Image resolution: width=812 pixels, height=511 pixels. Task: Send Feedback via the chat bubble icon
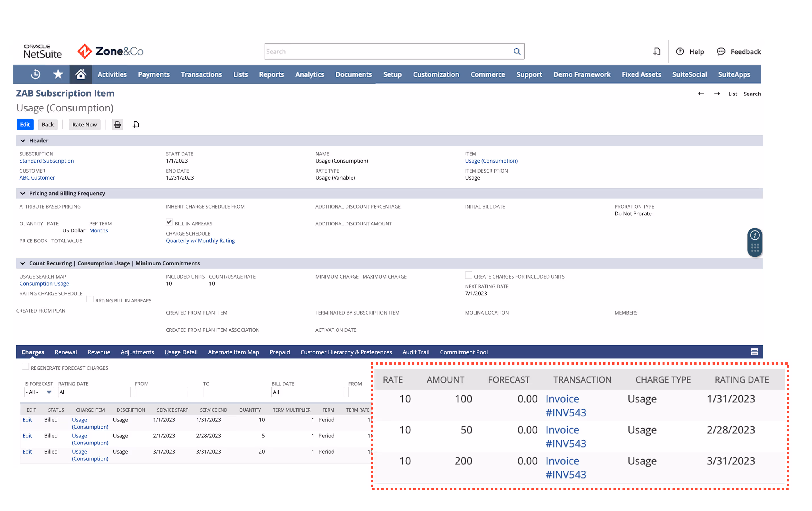coord(721,51)
